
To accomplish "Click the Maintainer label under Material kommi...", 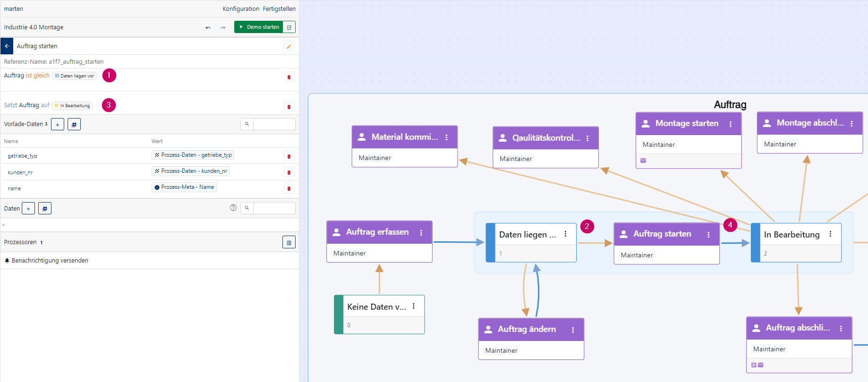I will [x=375, y=158].
